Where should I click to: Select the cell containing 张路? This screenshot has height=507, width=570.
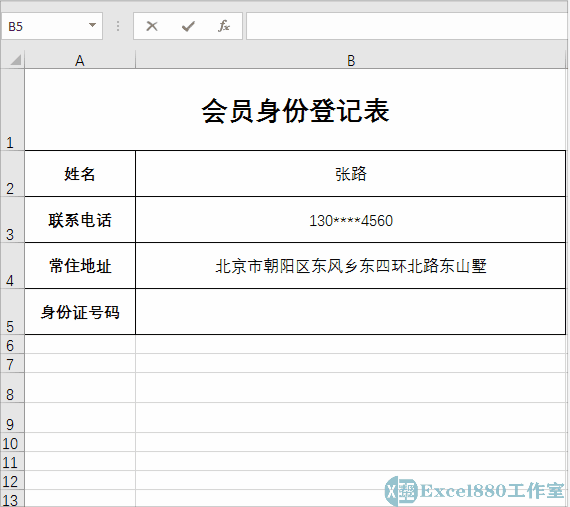click(351, 174)
